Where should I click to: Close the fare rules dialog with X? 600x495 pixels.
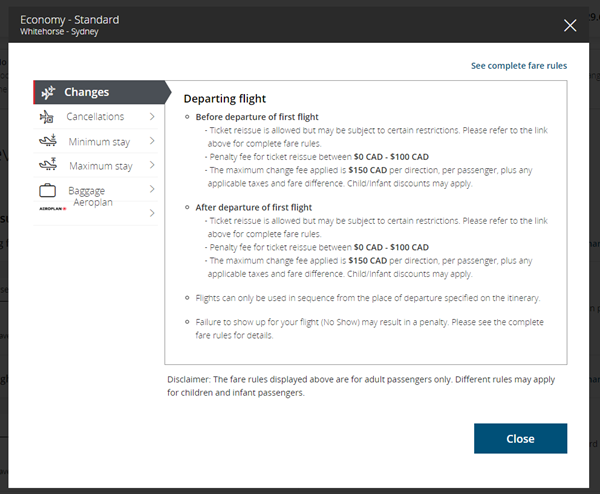[x=570, y=25]
